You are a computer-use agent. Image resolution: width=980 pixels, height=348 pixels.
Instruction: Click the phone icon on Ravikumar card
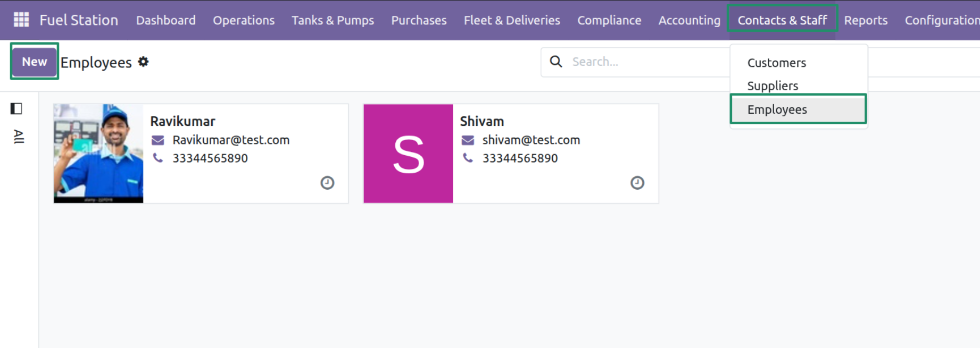(x=158, y=158)
